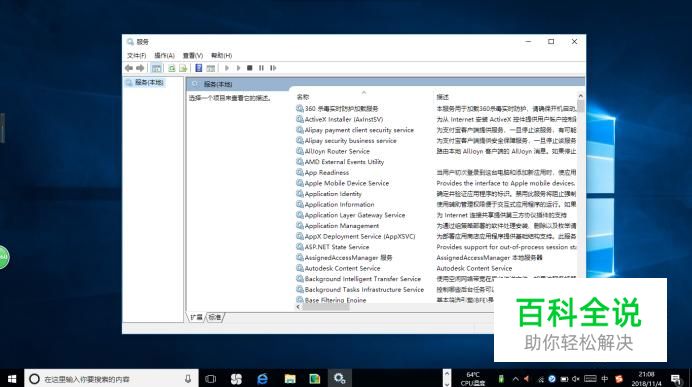Select AMD External Events Utility
The height and width of the screenshot is (387, 692).
click(340, 162)
